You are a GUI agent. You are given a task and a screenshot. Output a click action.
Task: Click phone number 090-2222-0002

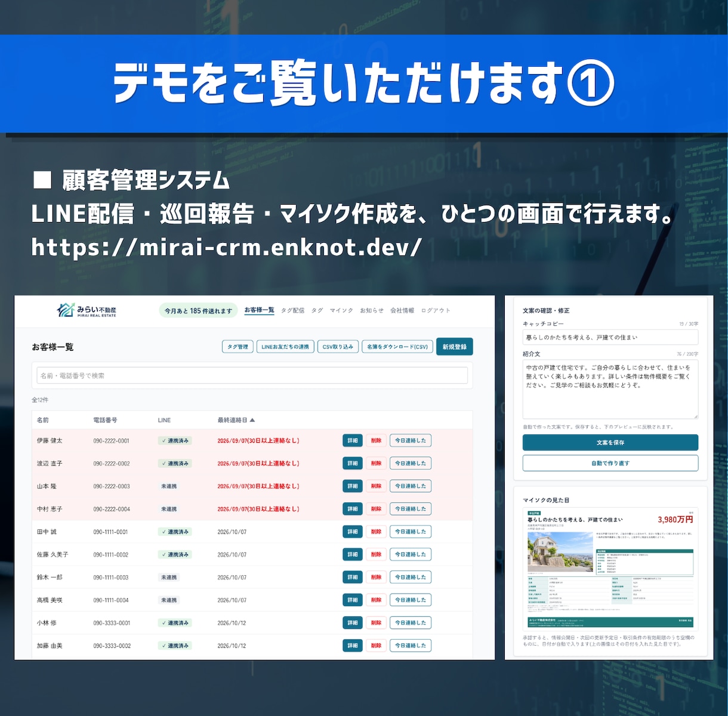click(112, 464)
